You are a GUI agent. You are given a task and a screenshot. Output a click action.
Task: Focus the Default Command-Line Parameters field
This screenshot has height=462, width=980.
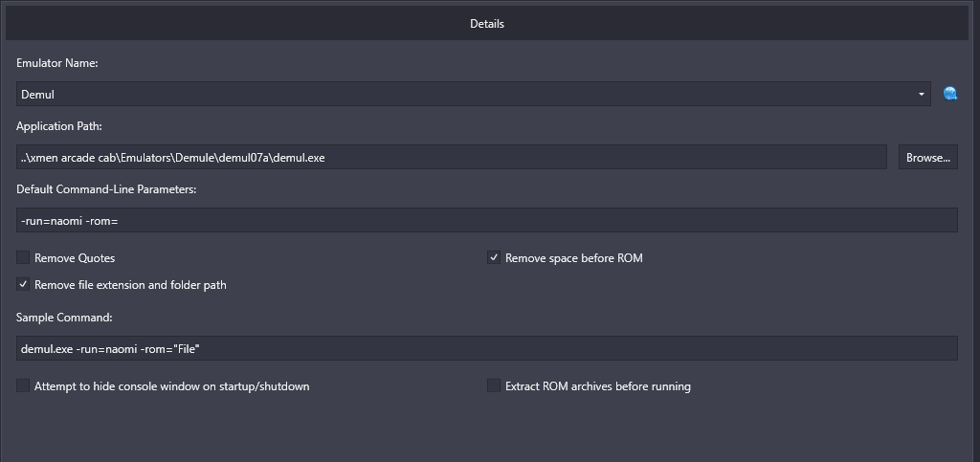coord(486,220)
